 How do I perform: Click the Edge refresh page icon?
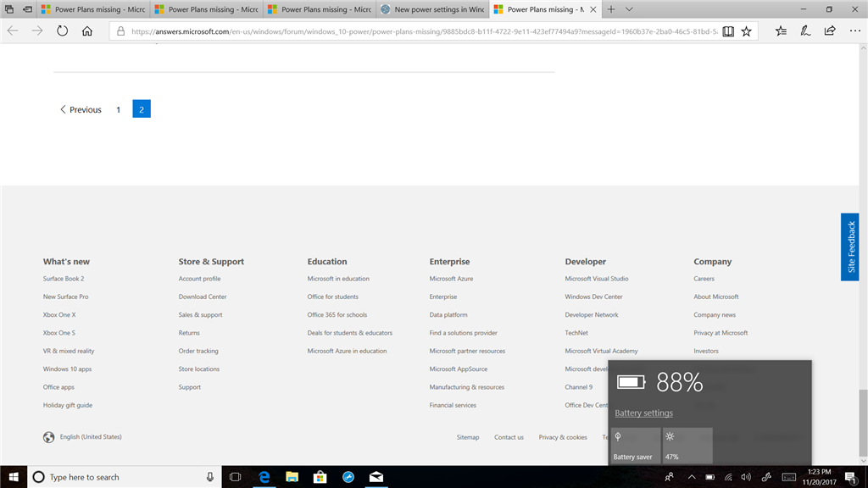click(x=62, y=31)
